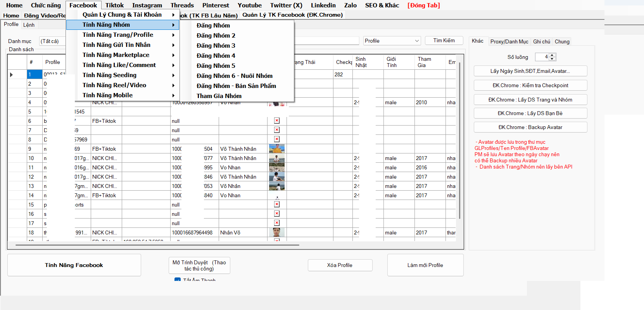Open the Tiktok menu in the top bar
The width and height of the screenshot is (644, 310).
[x=114, y=5]
